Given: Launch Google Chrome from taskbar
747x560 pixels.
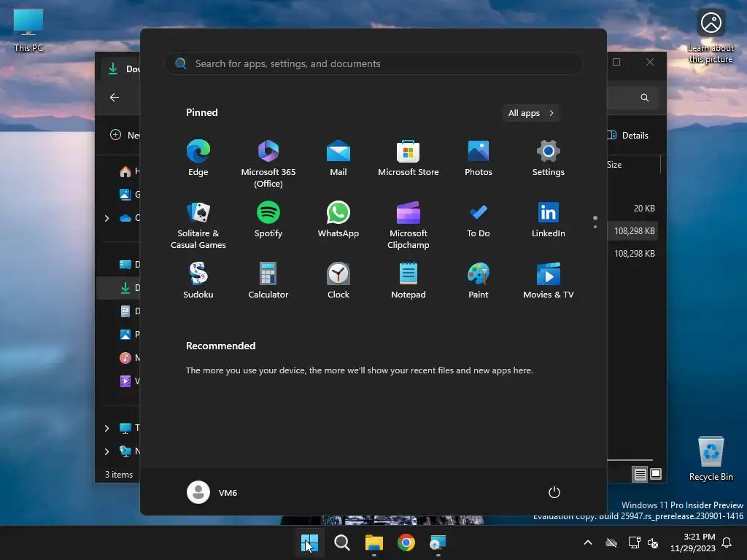Looking at the screenshot, I should click(406, 542).
